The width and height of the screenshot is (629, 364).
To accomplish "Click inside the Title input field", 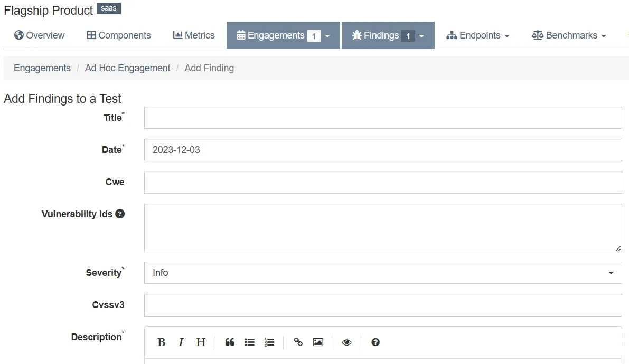I will pos(383,117).
